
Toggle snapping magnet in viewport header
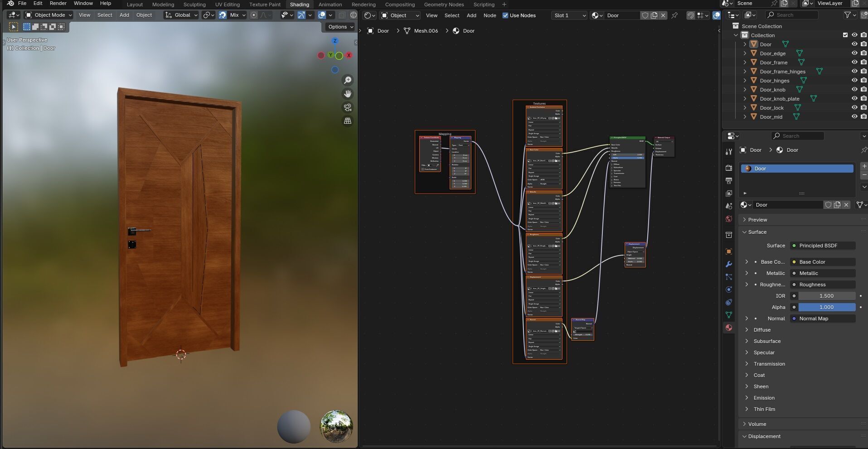tap(223, 15)
